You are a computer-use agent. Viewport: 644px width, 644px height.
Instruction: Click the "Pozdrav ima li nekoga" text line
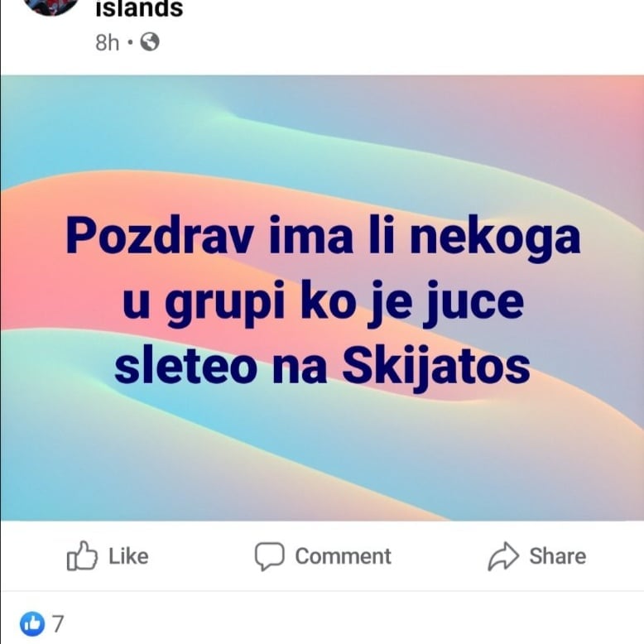point(323,238)
